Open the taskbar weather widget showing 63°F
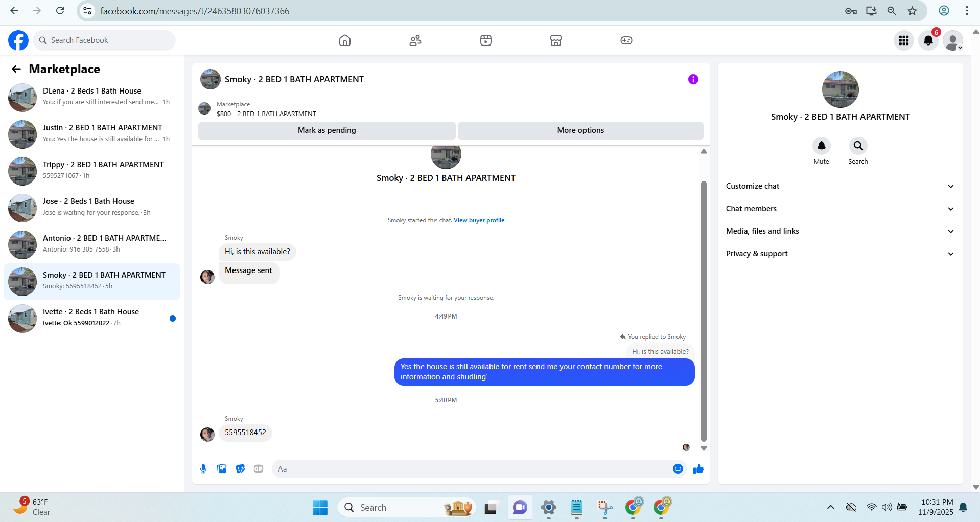 pyautogui.click(x=32, y=507)
